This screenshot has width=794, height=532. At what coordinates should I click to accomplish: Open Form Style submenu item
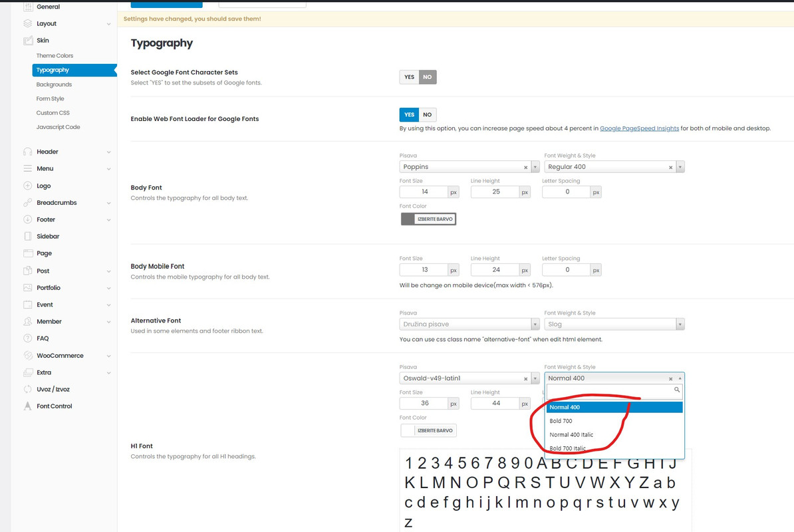(x=50, y=98)
